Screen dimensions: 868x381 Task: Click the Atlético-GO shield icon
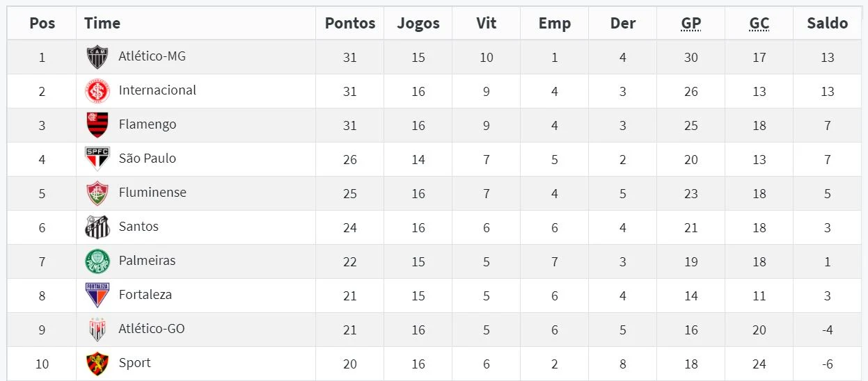point(97,330)
